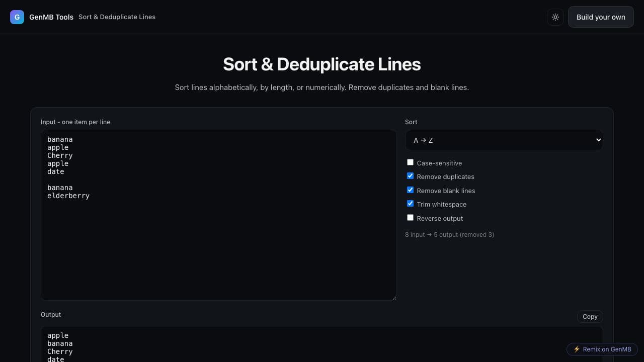Click output line 'apple'
The height and width of the screenshot is (362, 644).
(58, 335)
